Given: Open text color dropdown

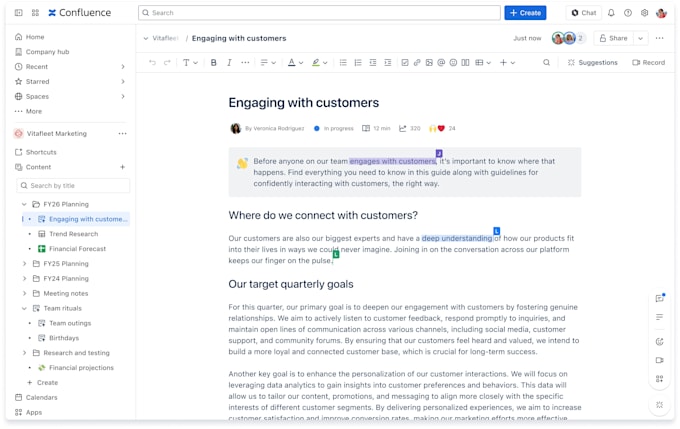Looking at the screenshot, I should point(295,62).
